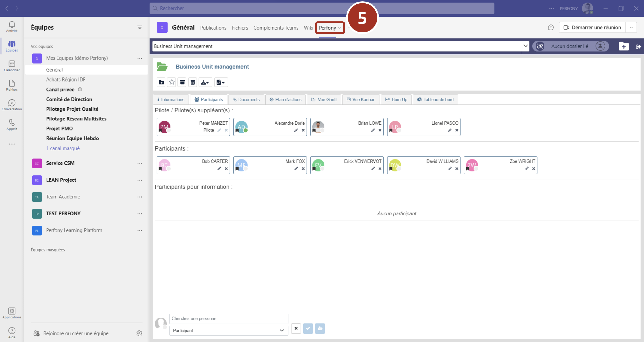
Task: Mark folder as favorite with star
Action: click(x=172, y=82)
